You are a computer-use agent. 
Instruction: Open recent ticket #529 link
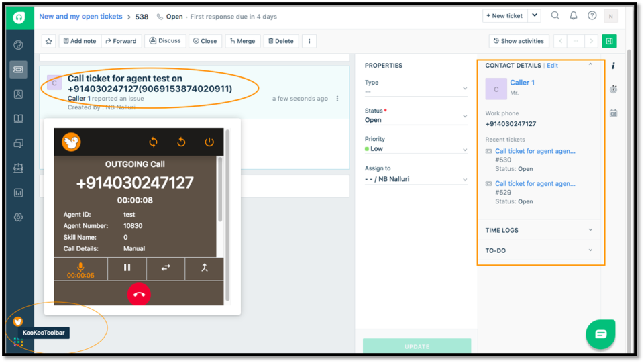[535, 184]
